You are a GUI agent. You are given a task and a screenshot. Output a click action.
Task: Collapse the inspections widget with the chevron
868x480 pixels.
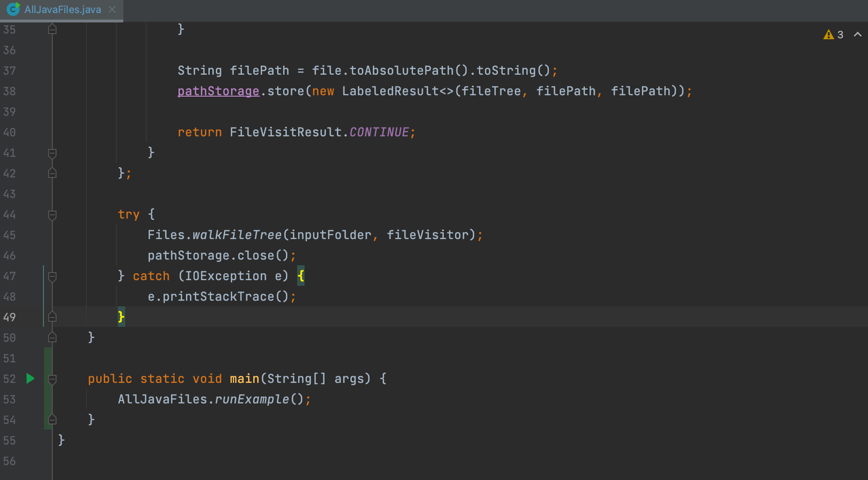tap(858, 34)
